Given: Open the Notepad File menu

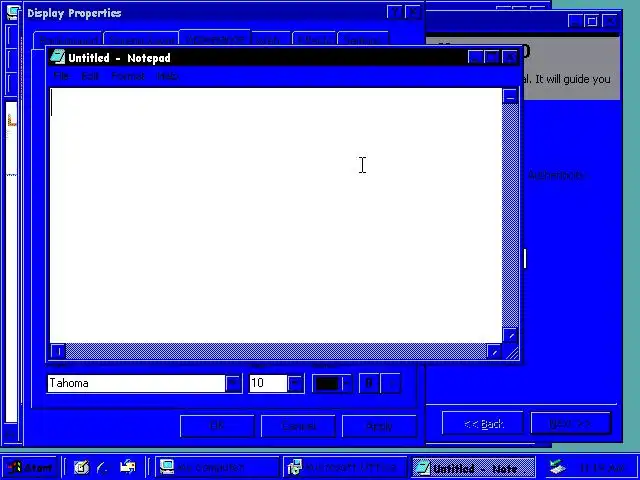Looking at the screenshot, I should (x=62, y=76).
